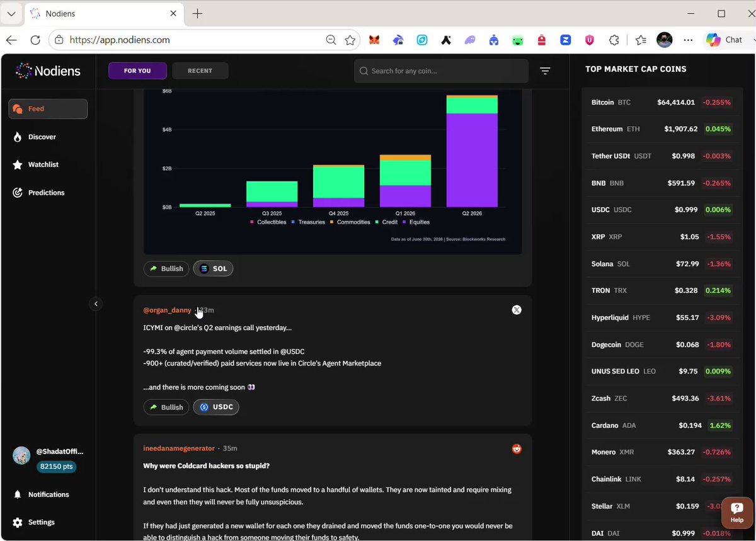Open Copilot Chat in the browser
The image size is (756, 541).
click(x=723, y=40)
